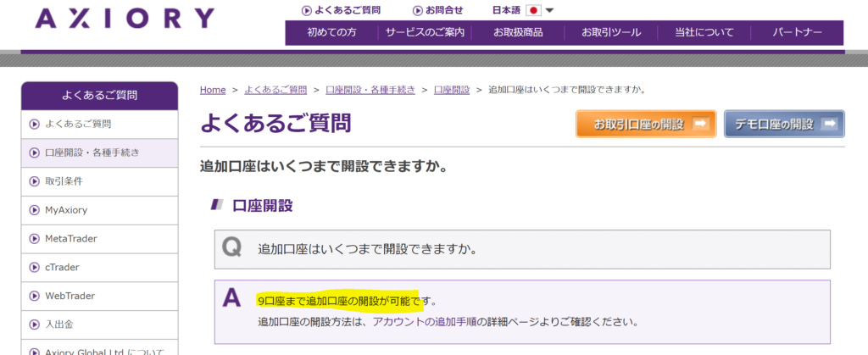
Task: Click the arrow icon beside sidebar 取引条件
Action: click(x=34, y=181)
